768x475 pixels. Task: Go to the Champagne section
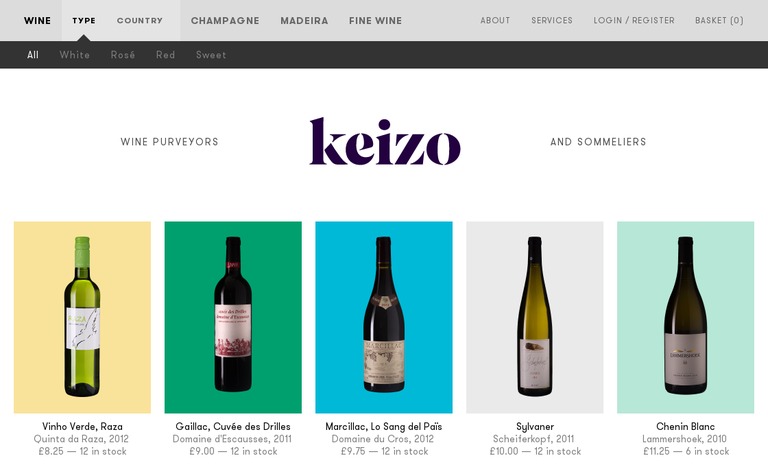[x=225, y=20]
